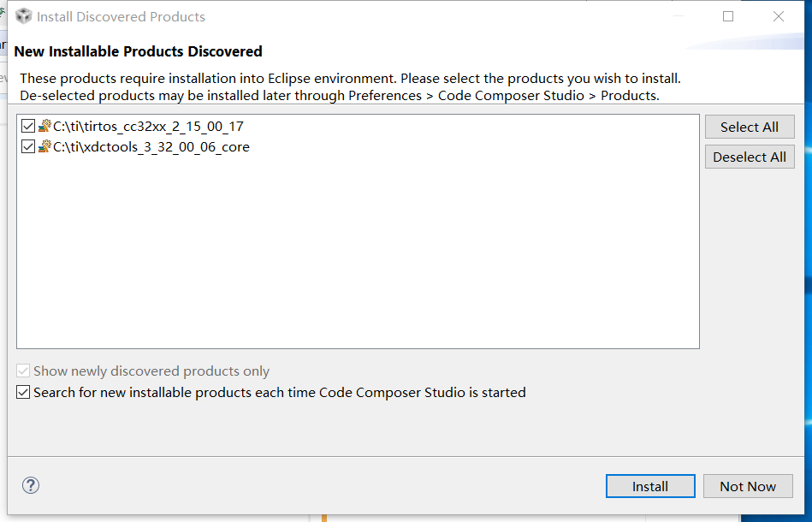Click the xdctools_3_32_00_06_core product icon
Viewport: 812px width, 522px height.
[45, 146]
